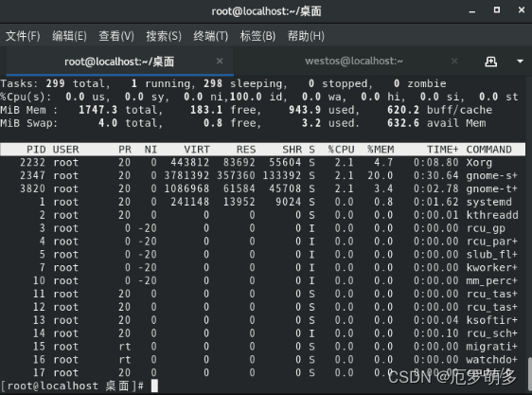Screen dimensions: 532x395
Task: Open the 编辑(E) menu
Action: pos(69,36)
